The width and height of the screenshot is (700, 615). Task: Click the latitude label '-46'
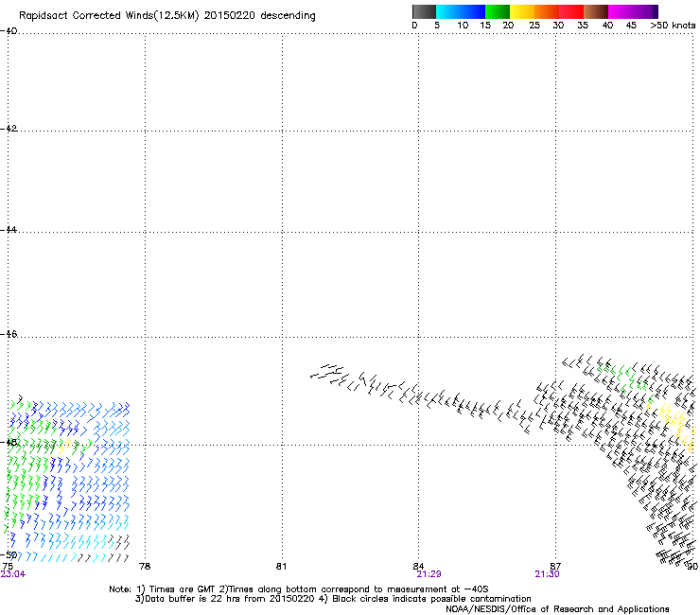coord(9,334)
